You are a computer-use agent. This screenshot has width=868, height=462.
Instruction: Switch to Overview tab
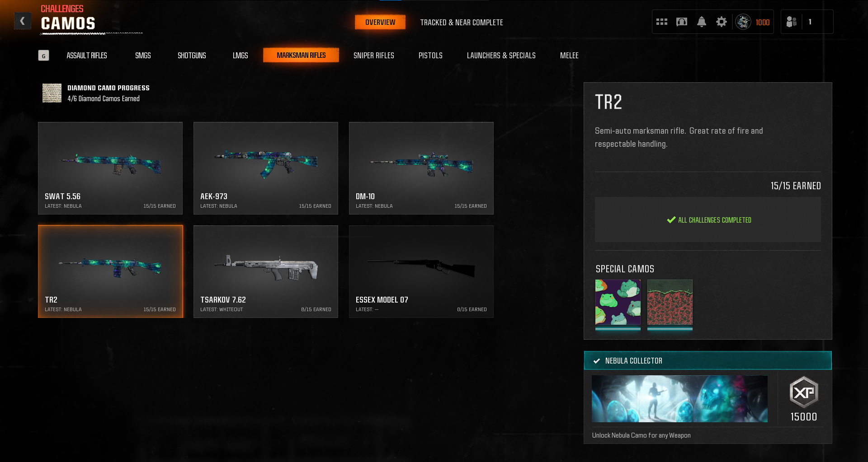380,22
